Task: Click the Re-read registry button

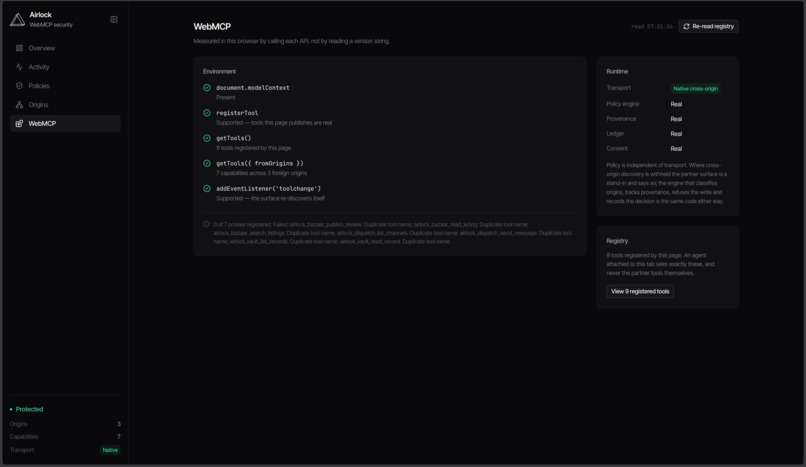Action: [708, 26]
